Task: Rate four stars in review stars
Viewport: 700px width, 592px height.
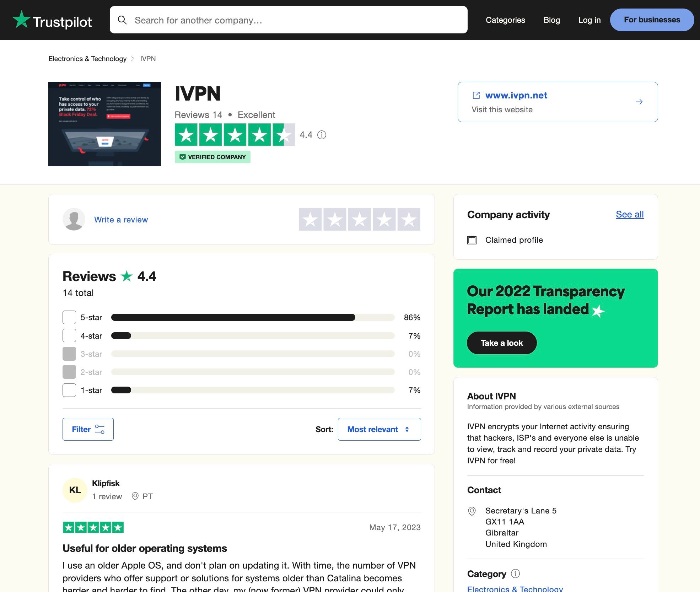Action: [384, 219]
